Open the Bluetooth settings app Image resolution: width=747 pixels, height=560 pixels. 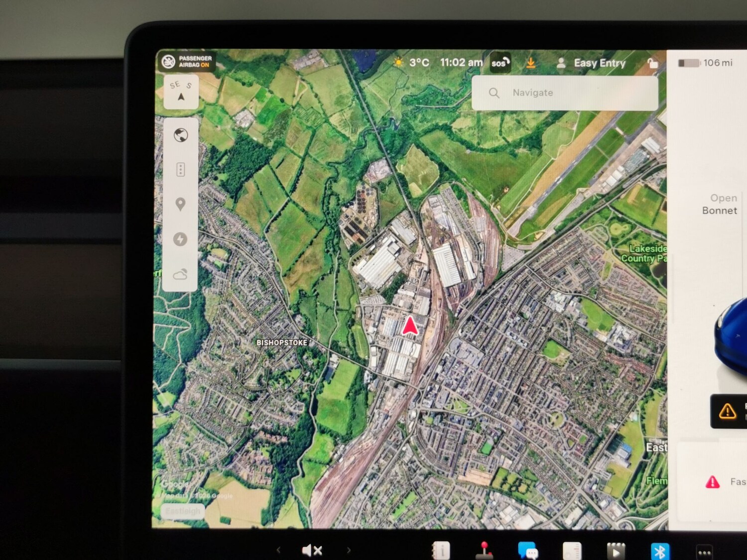tap(660, 551)
